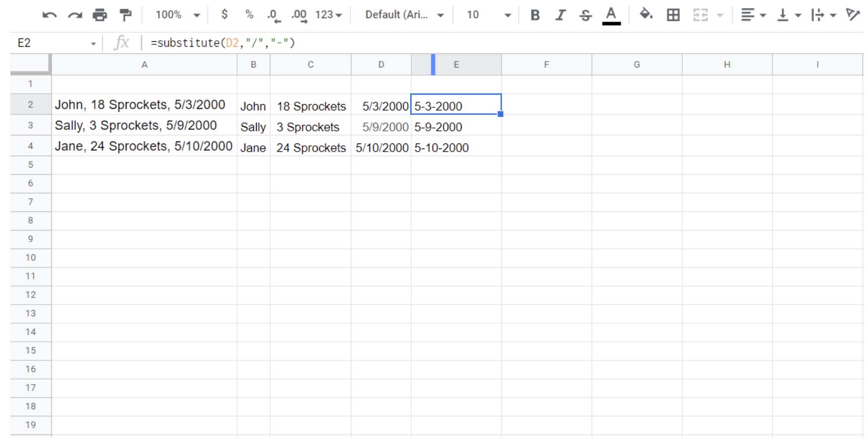Open more number formats 123 dropdown

pos(328,15)
